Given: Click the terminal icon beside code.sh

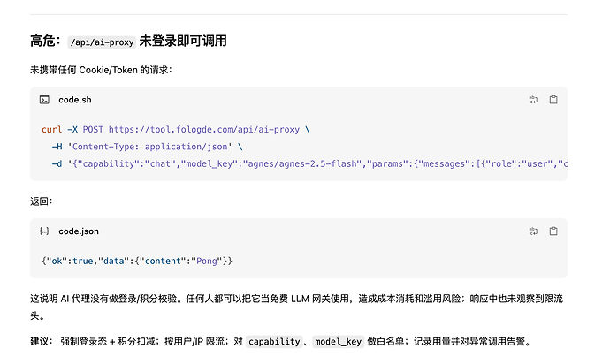Looking at the screenshot, I should [44, 100].
